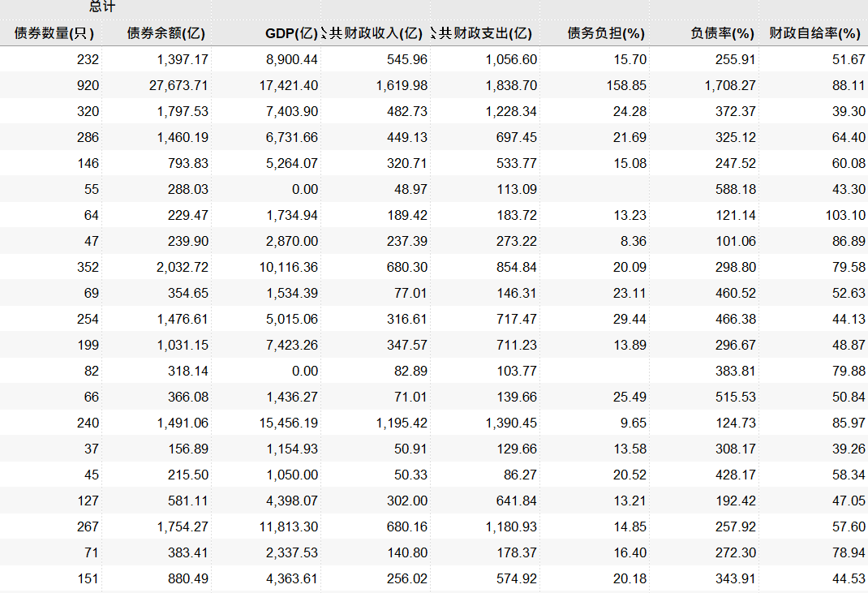Select the 财政自给率(%) column header
Image resolution: width=868 pixels, height=593 pixels.
(x=814, y=33)
